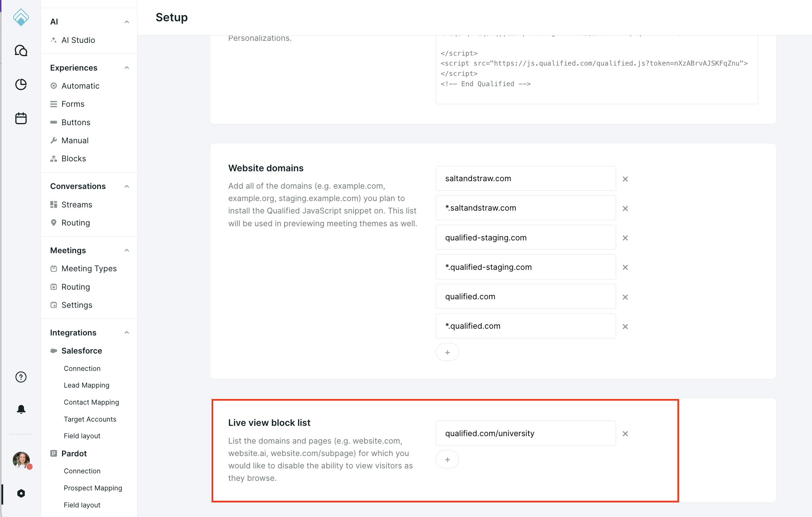Remove the *.qualified-staging.com domain
812x517 pixels.
[625, 267]
